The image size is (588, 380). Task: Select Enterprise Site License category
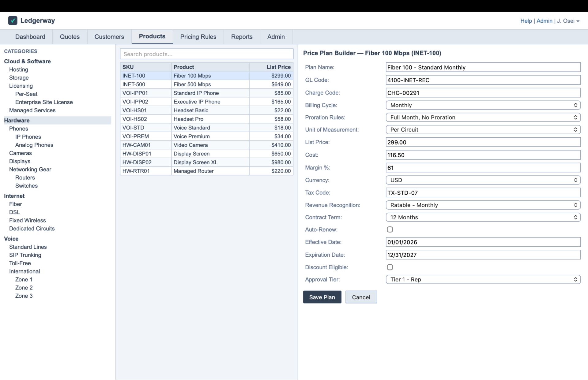pos(44,102)
